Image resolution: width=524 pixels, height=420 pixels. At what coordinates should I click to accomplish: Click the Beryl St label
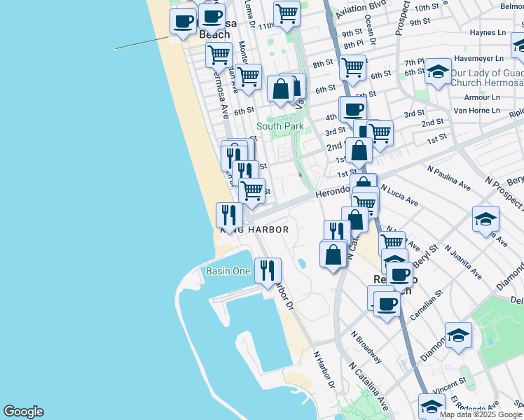tap(425, 256)
